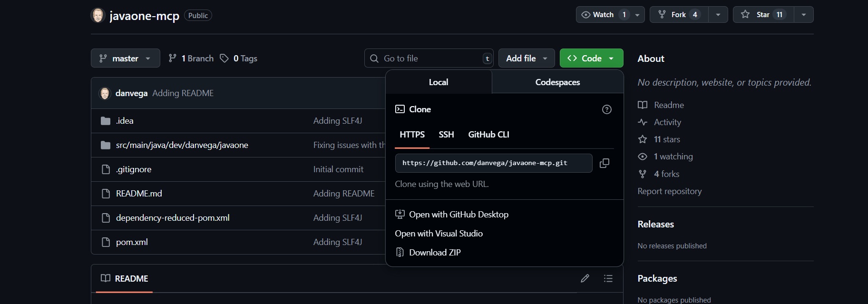Open the master branch dropdown
Viewport: 868px width, 304px height.
126,58
